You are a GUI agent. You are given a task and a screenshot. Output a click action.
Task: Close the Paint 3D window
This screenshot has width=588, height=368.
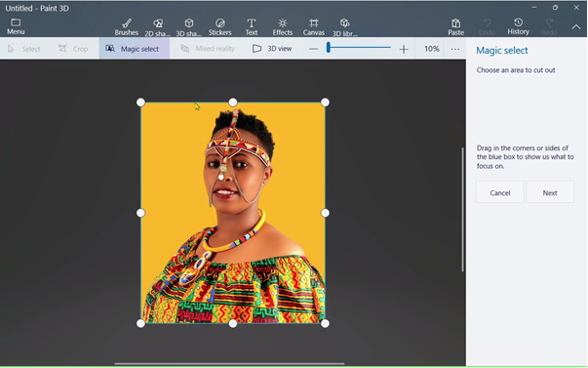(576, 8)
